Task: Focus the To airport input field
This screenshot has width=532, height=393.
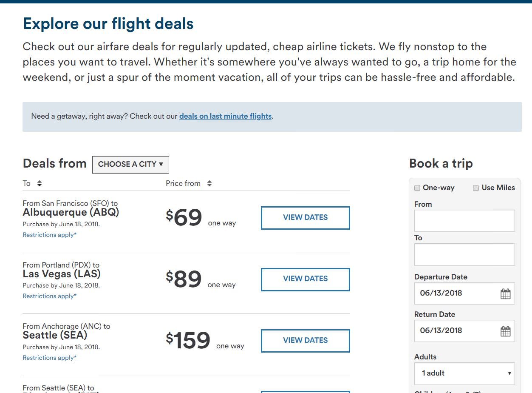Action: [x=464, y=254]
